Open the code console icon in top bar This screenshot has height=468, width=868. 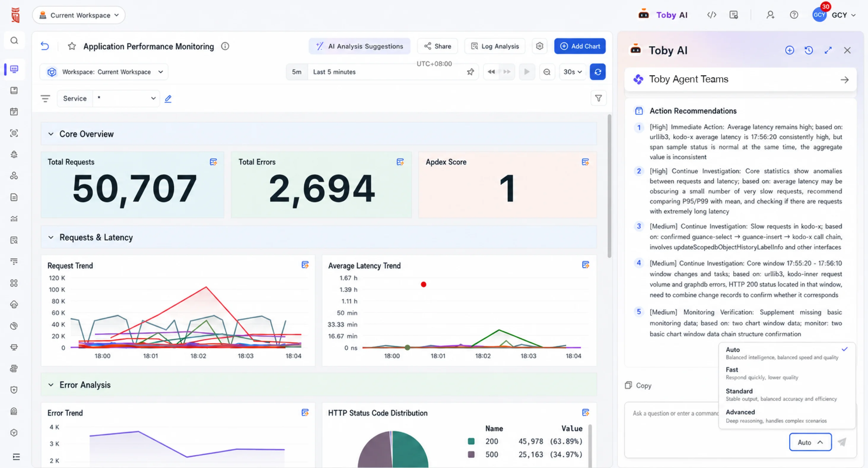(712, 15)
